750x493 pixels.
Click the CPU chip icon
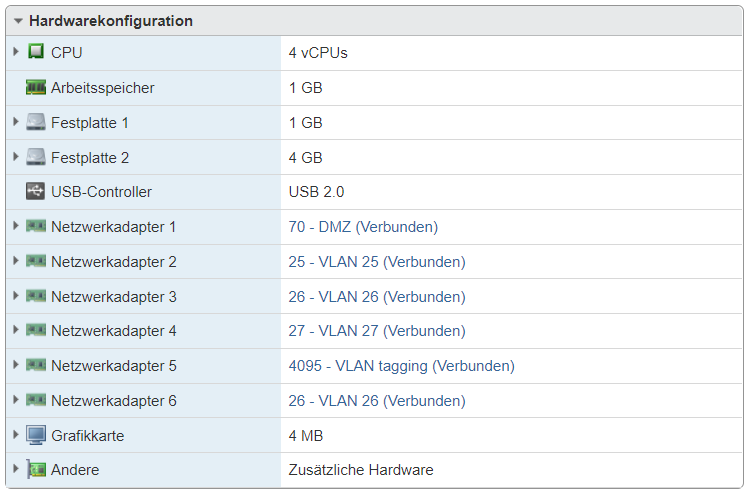(x=36, y=52)
